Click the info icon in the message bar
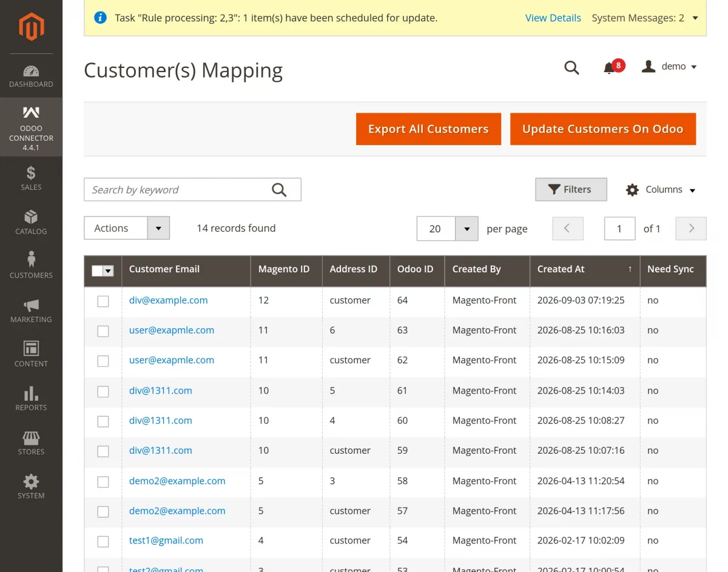 click(x=101, y=18)
